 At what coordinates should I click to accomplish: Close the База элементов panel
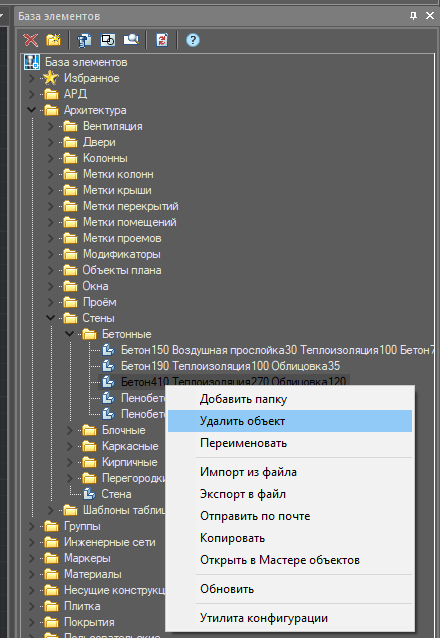[430, 16]
